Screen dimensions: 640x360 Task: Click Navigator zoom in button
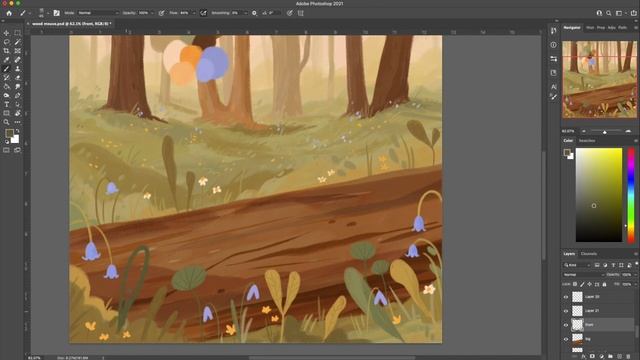pyautogui.click(x=628, y=131)
